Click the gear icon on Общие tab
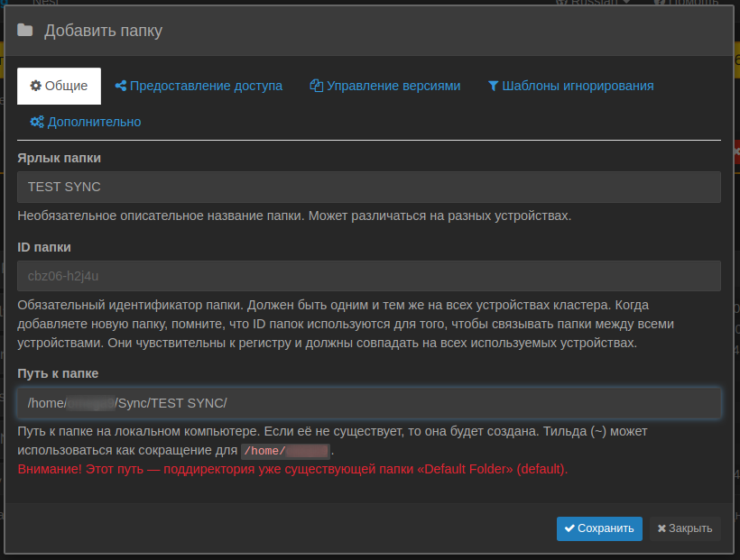740x560 pixels. pos(36,86)
